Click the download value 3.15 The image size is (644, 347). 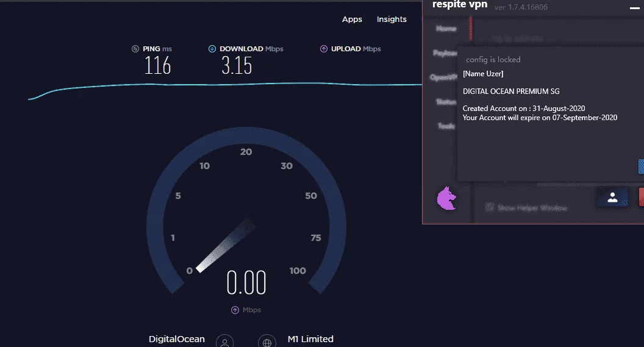pyautogui.click(x=237, y=66)
